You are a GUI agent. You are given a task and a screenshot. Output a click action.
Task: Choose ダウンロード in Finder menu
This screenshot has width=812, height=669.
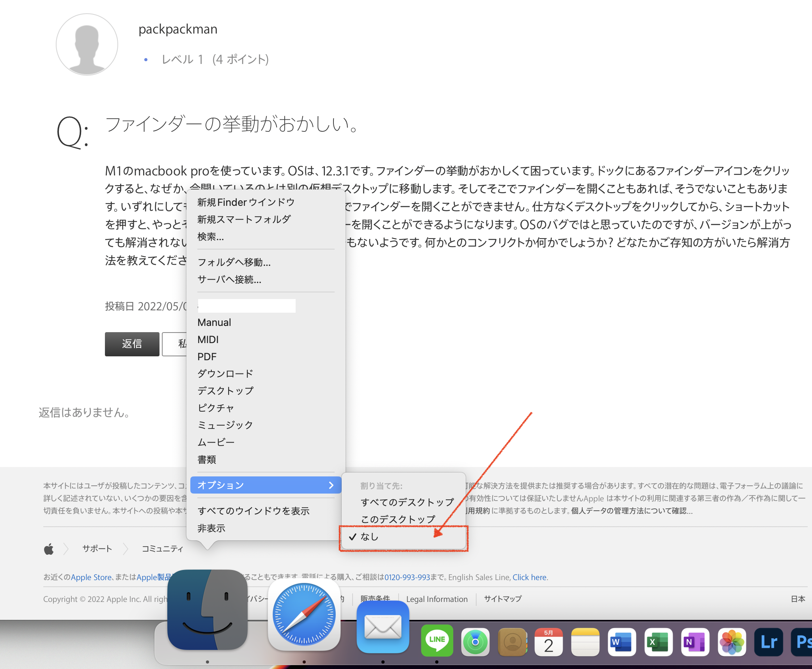[x=225, y=373]
